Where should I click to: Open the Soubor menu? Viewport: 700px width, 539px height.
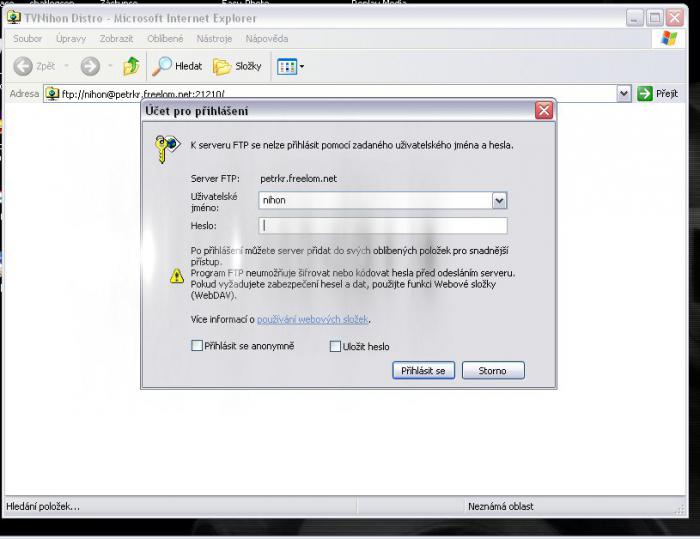[27, 39]
